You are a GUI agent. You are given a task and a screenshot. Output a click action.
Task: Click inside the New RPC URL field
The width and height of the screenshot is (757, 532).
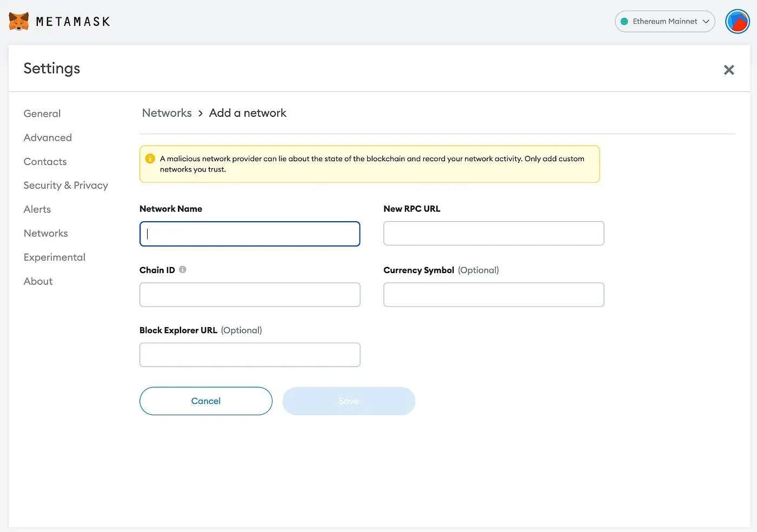pyautogui.click(x=493, y=233)
